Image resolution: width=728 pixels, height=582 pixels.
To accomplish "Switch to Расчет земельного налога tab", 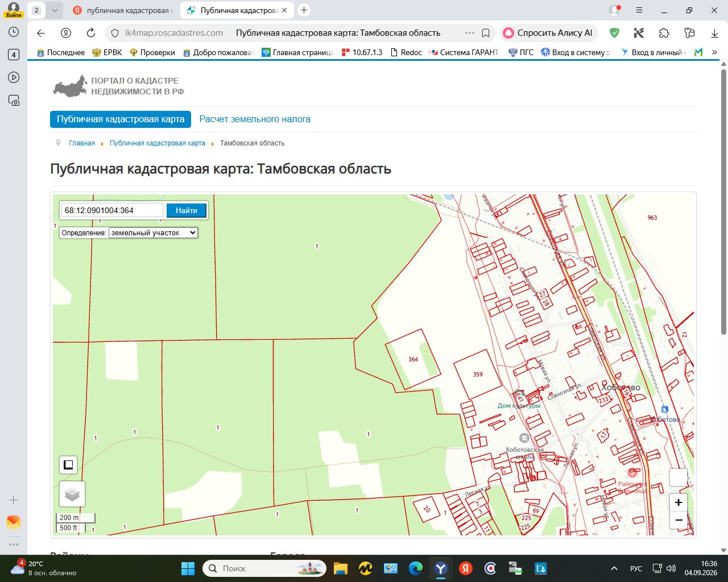I will point(255,119).
